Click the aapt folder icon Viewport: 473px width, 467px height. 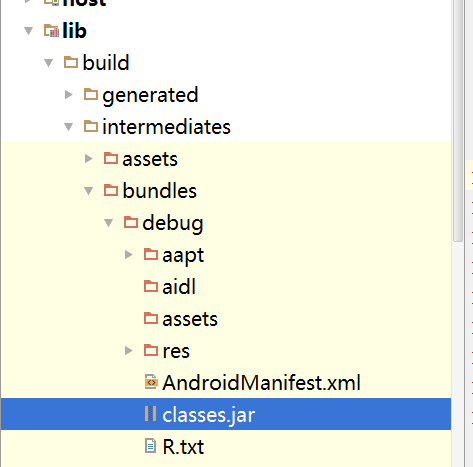click(151, 254)
